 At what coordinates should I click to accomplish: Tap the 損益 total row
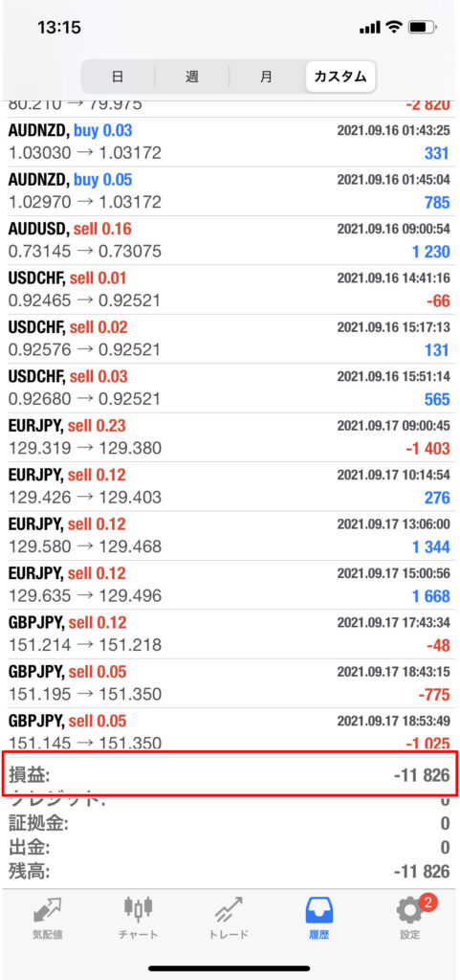(x=230, y=775)
